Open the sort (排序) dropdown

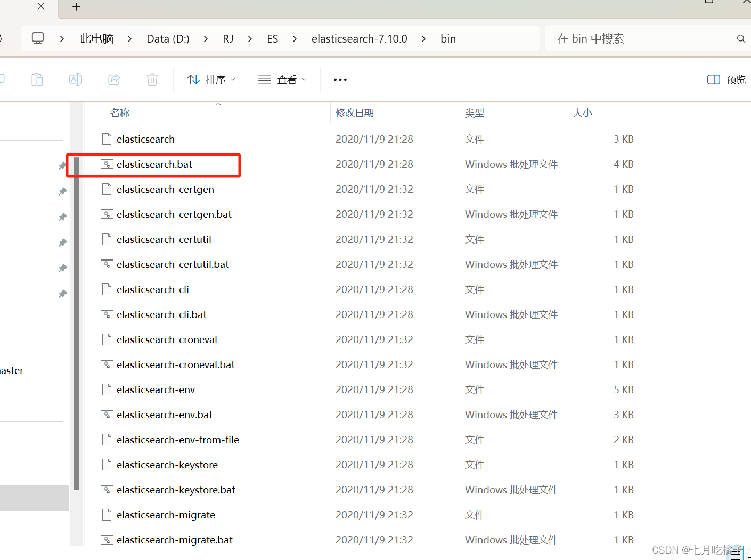tap(211, 80)
